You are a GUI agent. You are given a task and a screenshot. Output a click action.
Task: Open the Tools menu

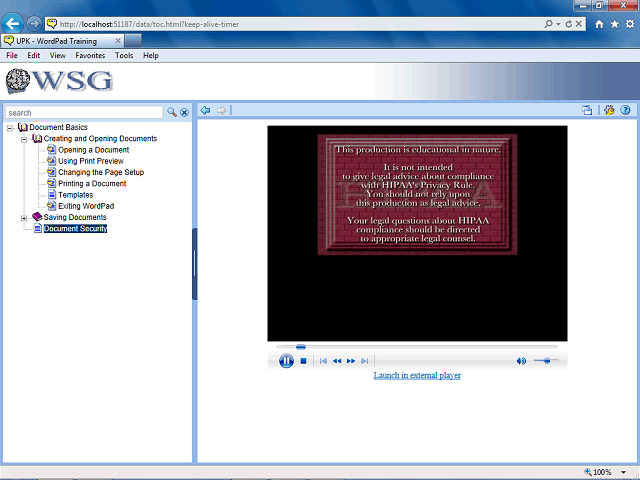click(124, 56)
